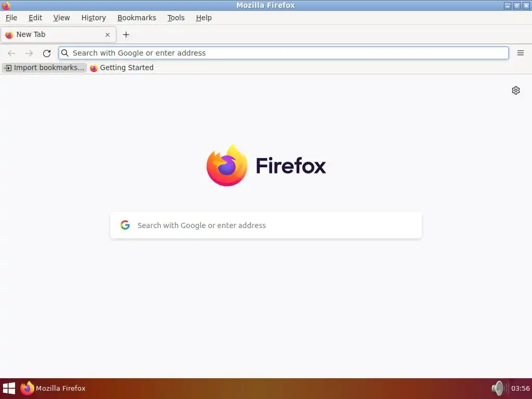
Task: Open the Edit menu
Action: click(x=35, y=18)
